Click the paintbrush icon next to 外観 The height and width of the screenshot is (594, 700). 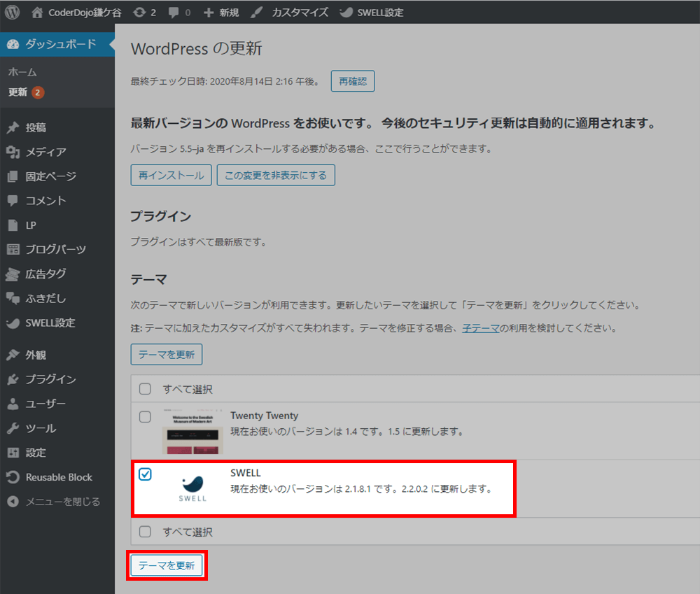coord(13,355)
